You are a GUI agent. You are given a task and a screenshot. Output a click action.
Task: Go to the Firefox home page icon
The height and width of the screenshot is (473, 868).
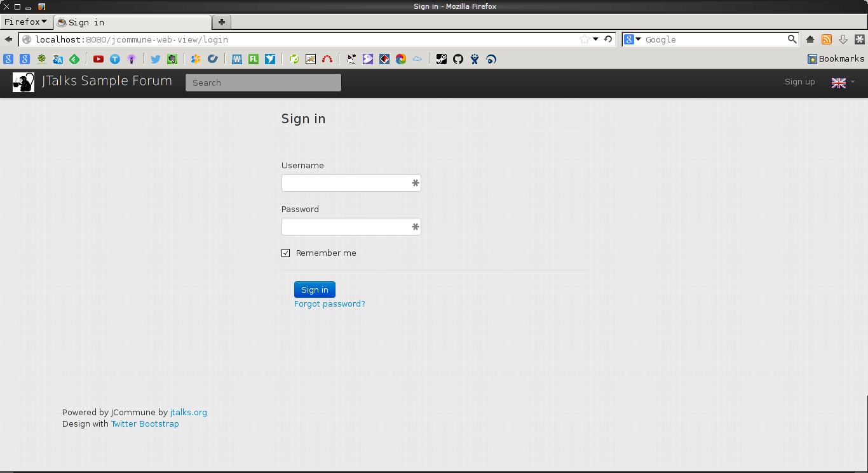(x=810, y=39)
